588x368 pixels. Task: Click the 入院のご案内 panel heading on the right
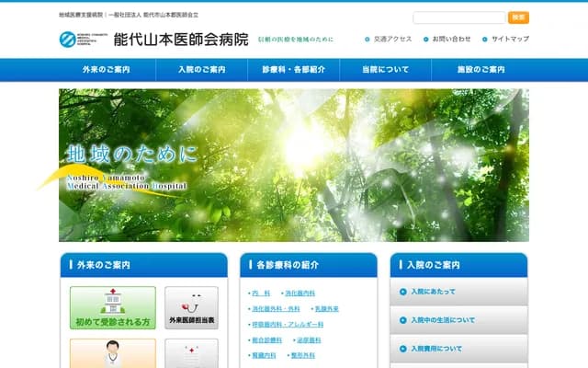(x=458, y=265)
